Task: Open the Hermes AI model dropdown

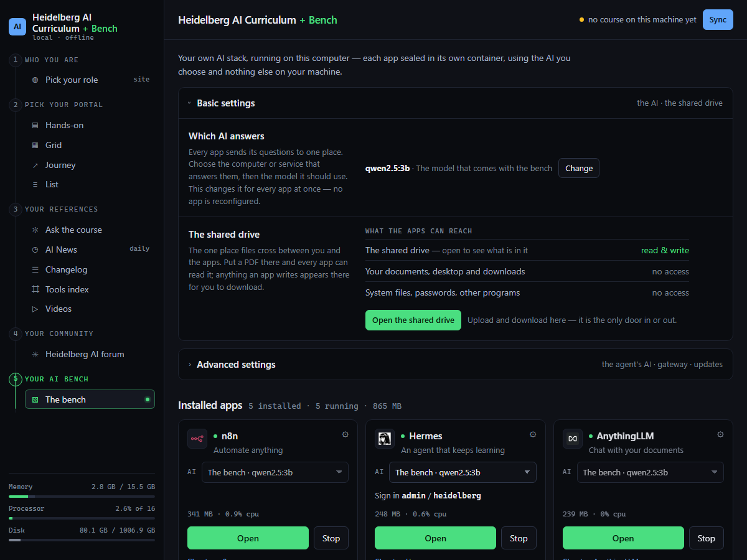Action: [x=463, y=472]
